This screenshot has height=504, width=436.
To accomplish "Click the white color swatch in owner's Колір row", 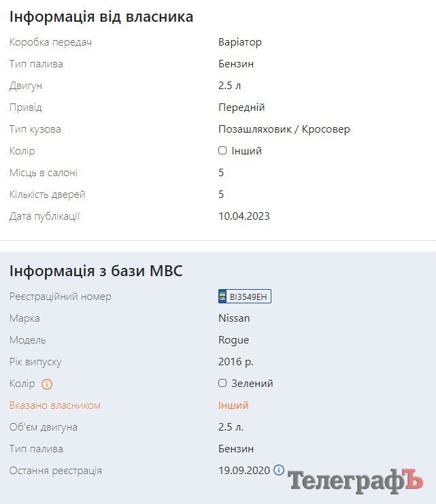I will pyautogui.click(x=222, y=150).
